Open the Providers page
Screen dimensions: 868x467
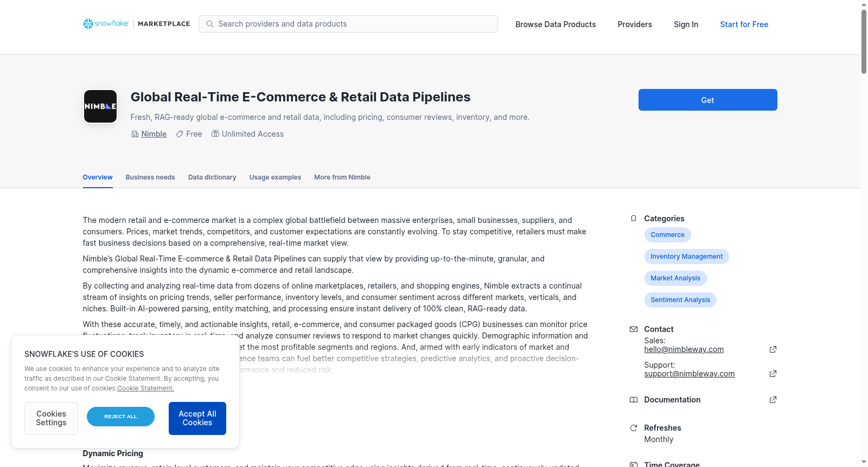click(x=635, y=24)
